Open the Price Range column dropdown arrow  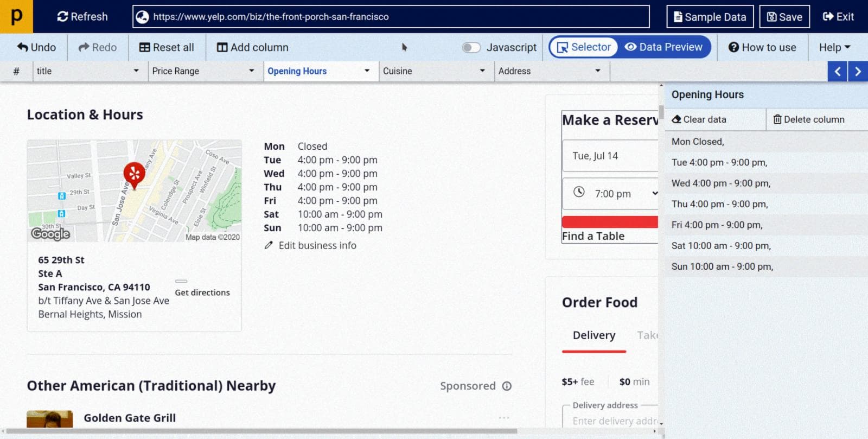tap(252, 71)
